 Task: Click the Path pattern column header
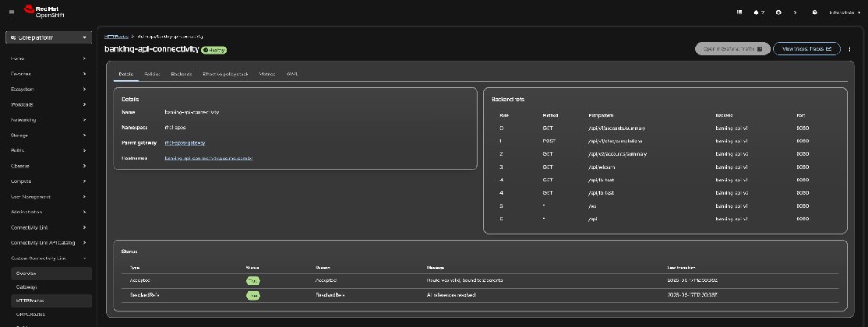click(601, 116)
